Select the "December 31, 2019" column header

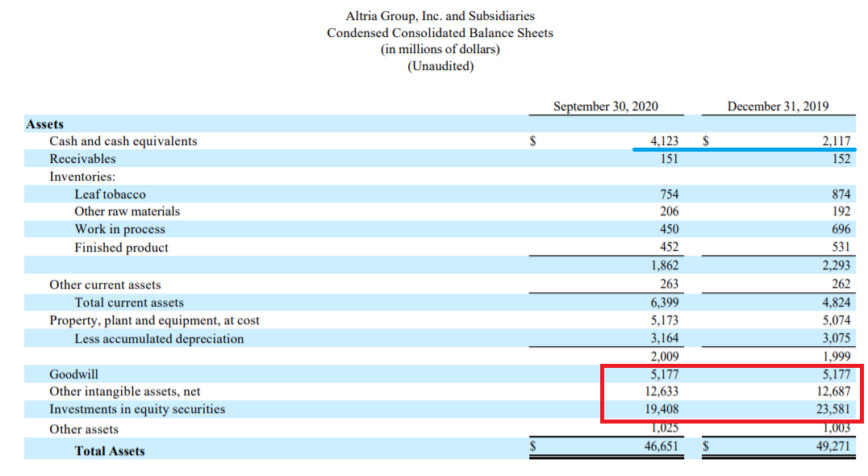(778, 106)
